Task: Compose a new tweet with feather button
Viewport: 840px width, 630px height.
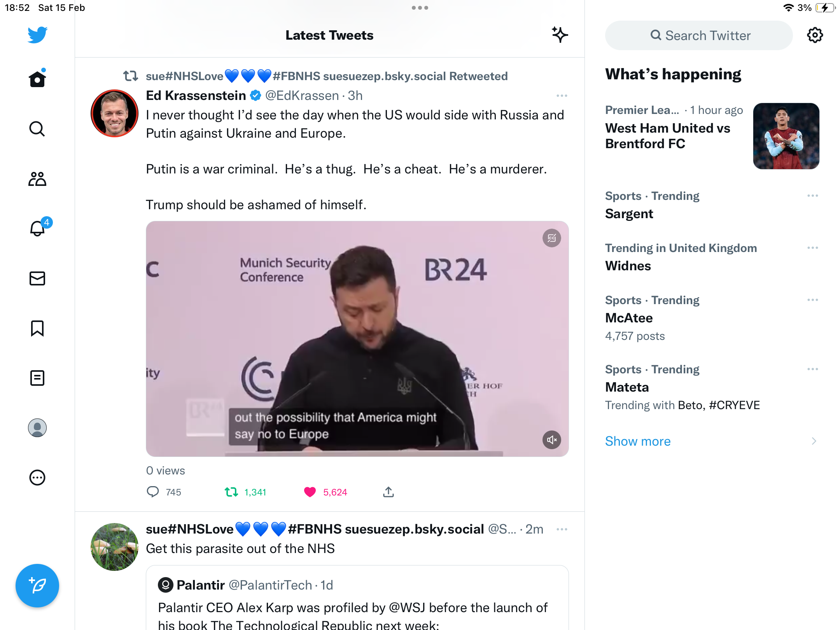Action: pos(37,585)
